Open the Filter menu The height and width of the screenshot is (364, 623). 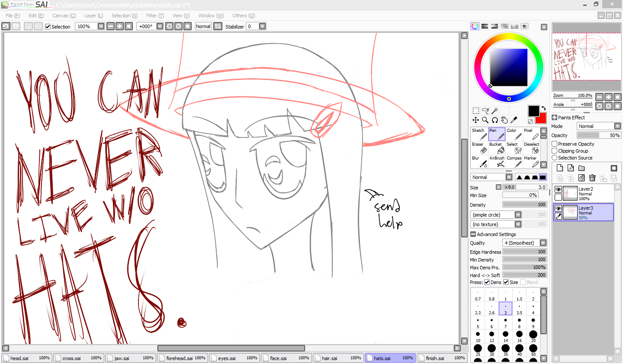pos(154,16)
